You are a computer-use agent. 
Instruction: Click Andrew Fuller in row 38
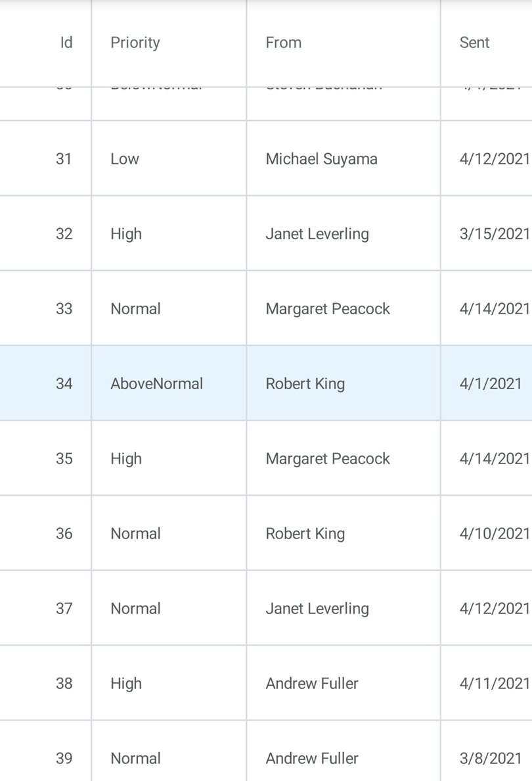click(x=312, y=684)
